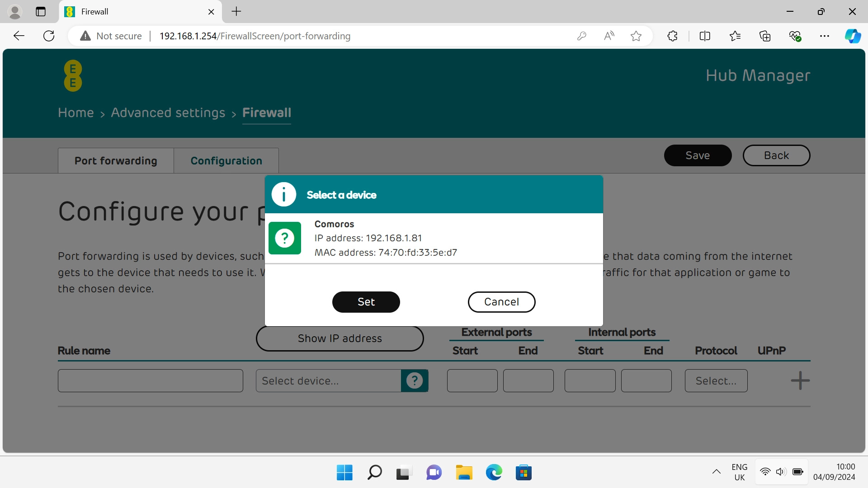Open the Protocol Select dropdown

(x=716, y=380)
